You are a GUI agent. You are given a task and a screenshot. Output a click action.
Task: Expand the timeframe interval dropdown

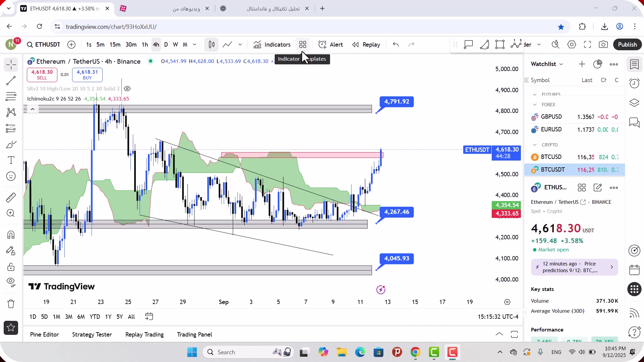click(195, 45)
